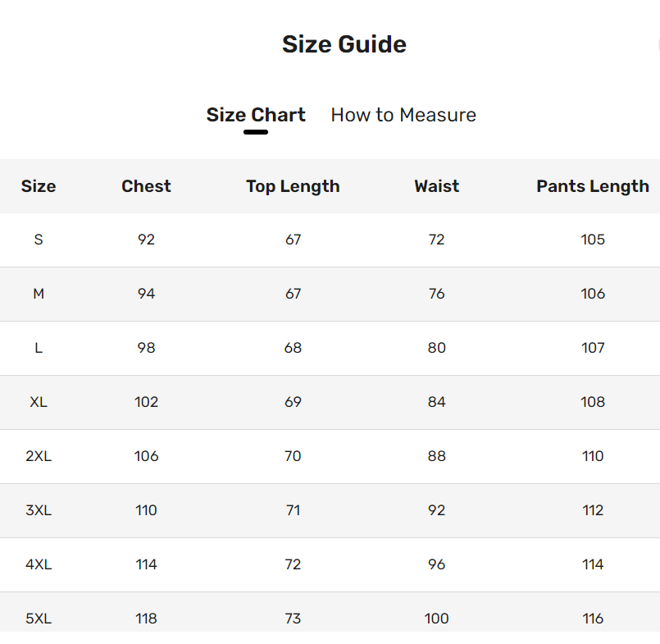Click the Chest column header
Viewport: 660px width, 644px height.
(146, 186)
